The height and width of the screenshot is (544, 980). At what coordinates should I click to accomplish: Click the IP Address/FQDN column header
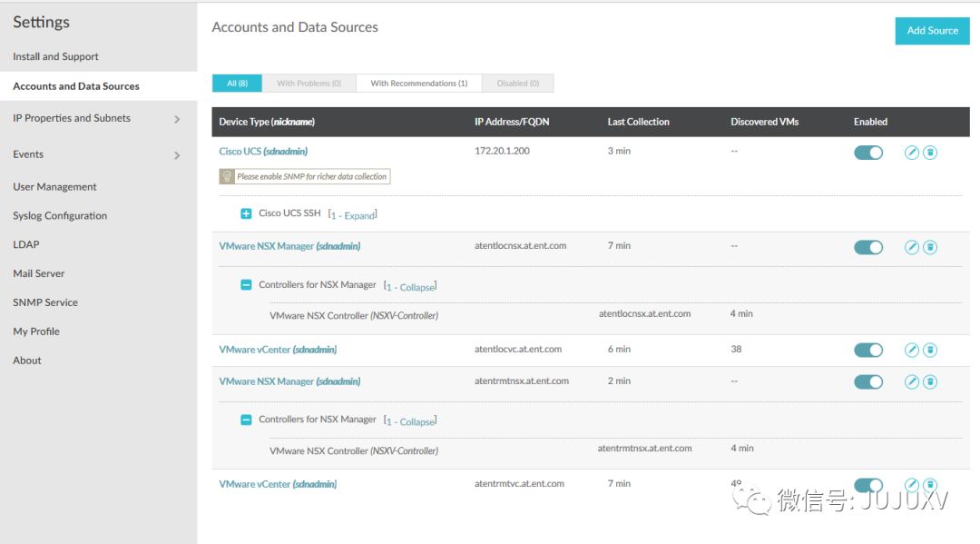pos(512,122)
